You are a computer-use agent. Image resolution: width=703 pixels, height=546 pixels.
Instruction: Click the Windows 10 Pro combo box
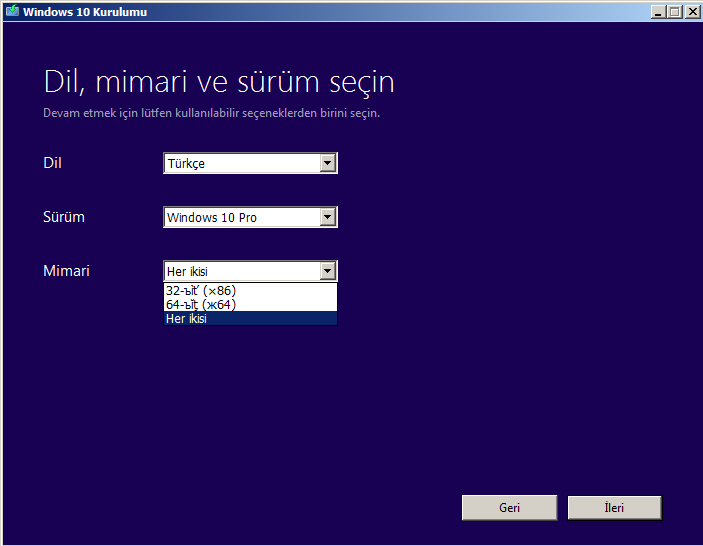click(x=250, y=217)
